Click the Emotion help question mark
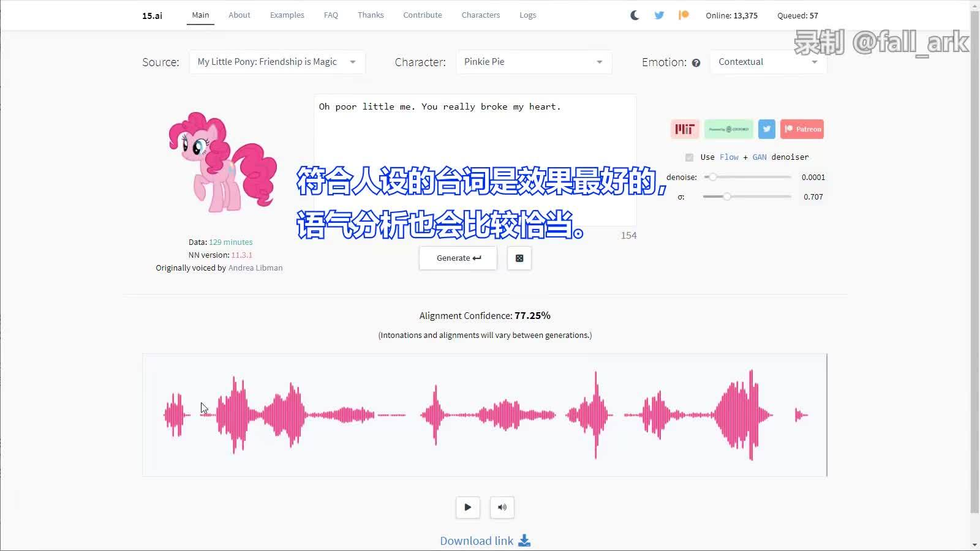Screen dimensions: 980x551 pyautogui.click(x=696, y=62)
